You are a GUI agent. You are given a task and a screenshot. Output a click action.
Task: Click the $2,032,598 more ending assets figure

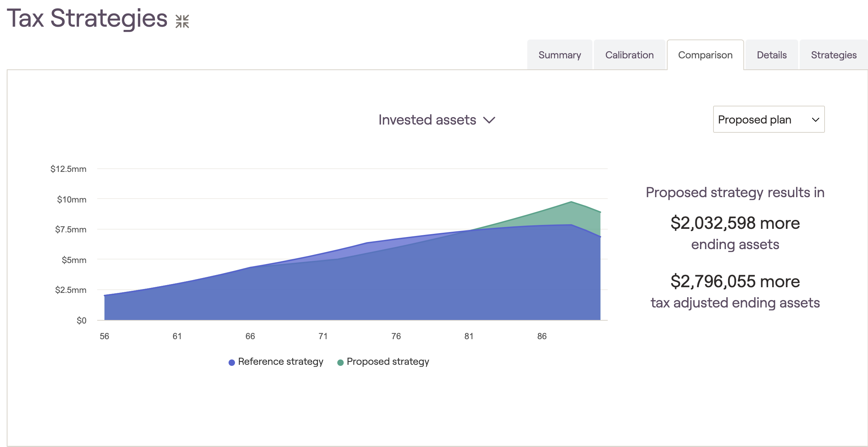(735, 223)
